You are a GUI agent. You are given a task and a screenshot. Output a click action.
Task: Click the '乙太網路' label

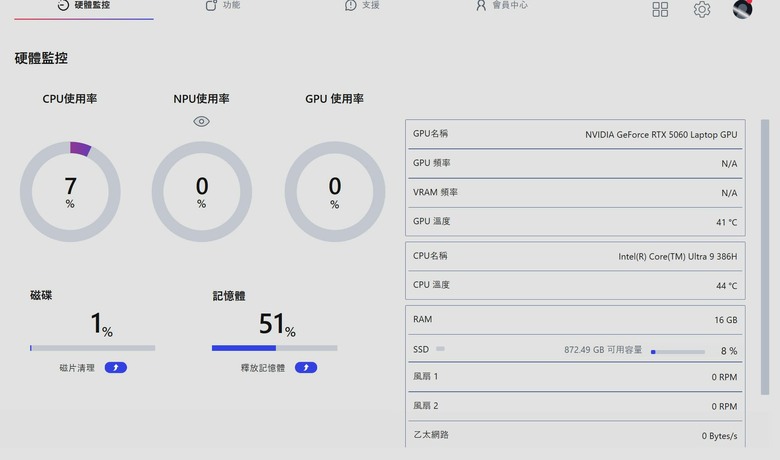coord(431,435)
